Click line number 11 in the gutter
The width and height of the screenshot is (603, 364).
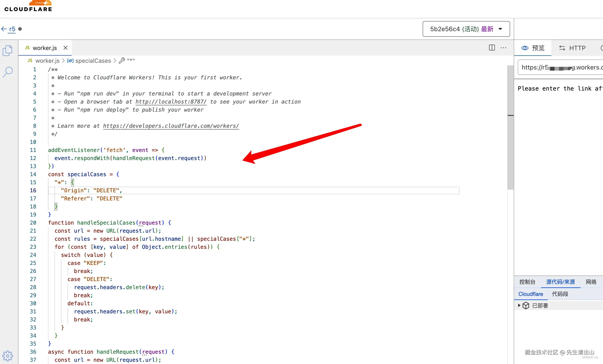33,150
